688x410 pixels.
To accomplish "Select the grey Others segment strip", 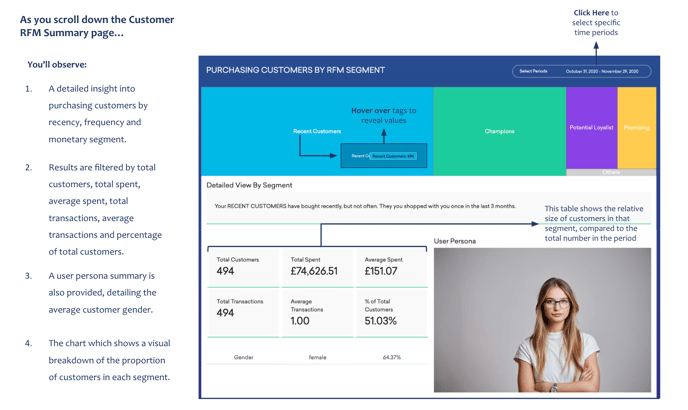I will pos(610,172).
